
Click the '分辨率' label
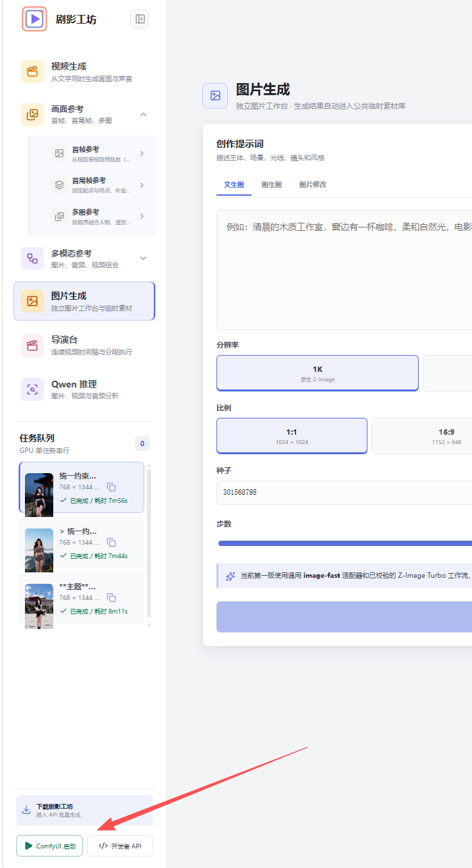228,345
